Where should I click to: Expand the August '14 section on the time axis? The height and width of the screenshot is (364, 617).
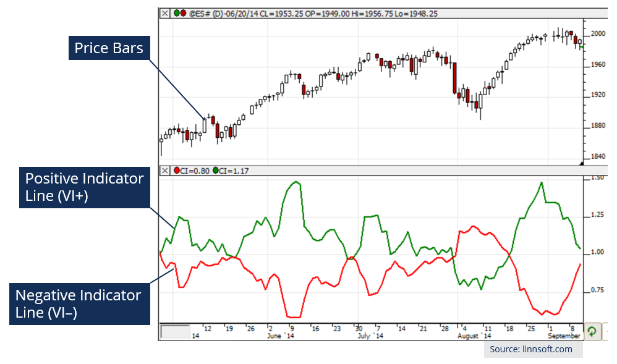pyautogui.click(x=474, y=336)
